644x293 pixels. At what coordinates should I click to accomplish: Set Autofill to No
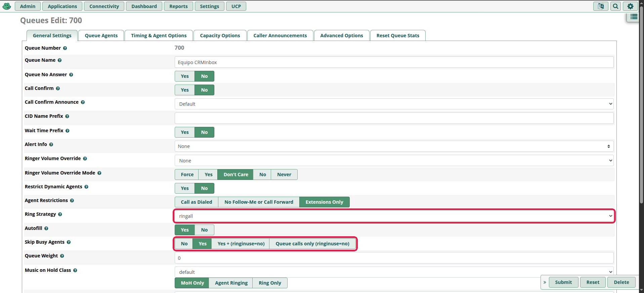[x=204, y=230]
